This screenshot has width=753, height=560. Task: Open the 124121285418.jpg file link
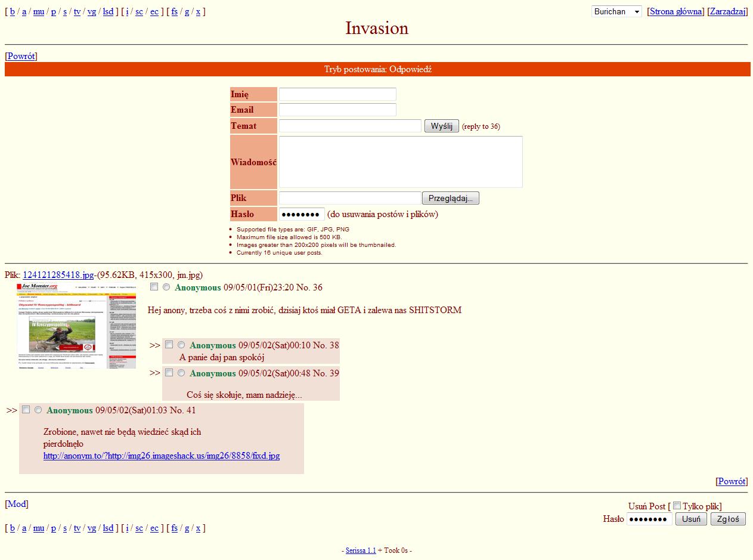click(x=58, y=275)
